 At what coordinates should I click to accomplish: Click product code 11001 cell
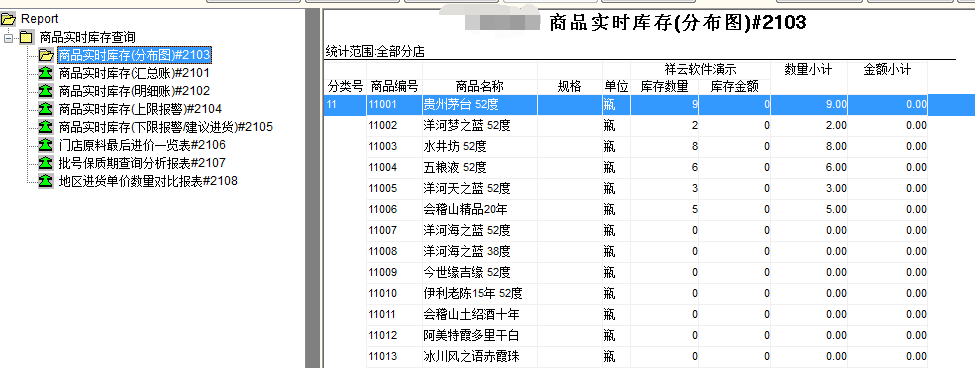(394, 105)
